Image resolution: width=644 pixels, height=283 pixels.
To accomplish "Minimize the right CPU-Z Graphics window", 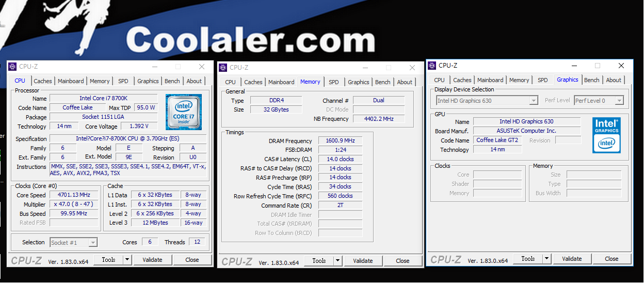I will [574, 66].
